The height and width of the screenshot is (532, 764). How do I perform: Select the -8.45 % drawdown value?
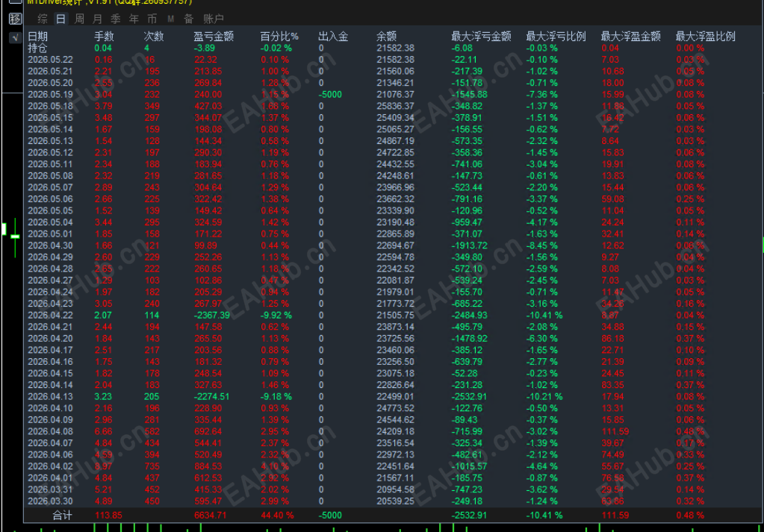[x=541, y=245]
